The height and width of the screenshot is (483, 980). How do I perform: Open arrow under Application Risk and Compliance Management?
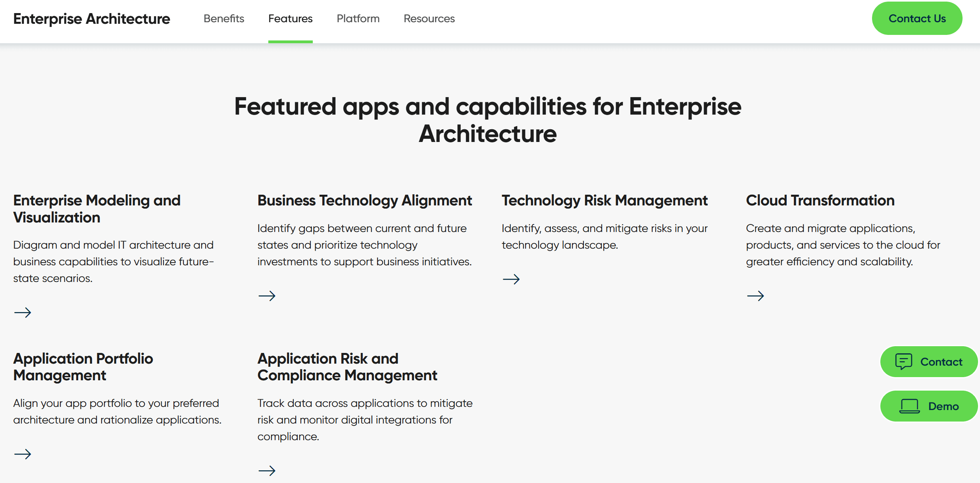coord(267,471)
